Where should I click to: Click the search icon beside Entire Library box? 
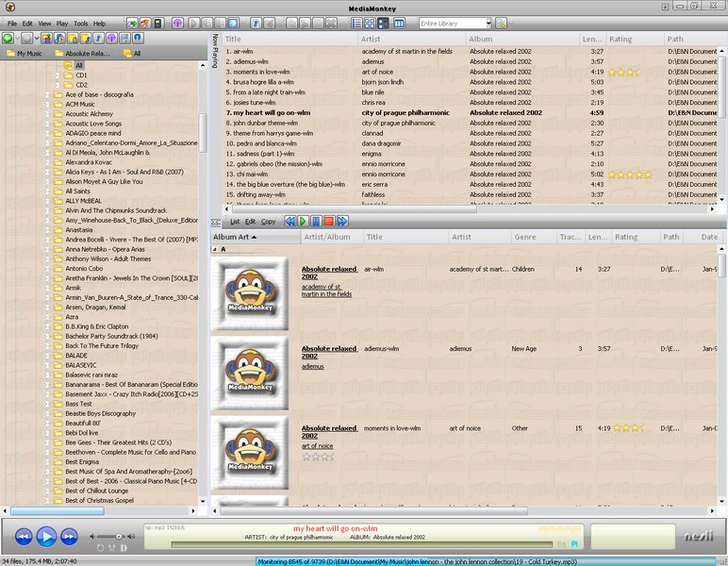pos(501,23)
